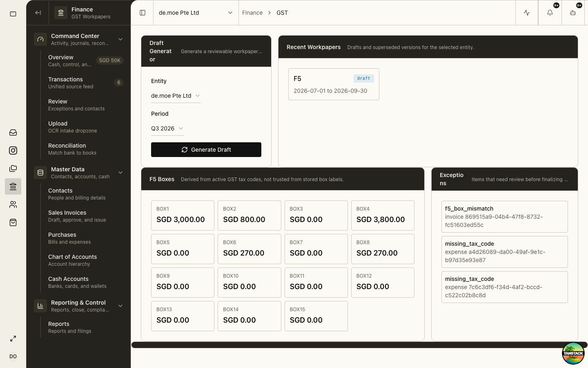
Task: Open the f5_box_mismatch exception
Action: 505,217
